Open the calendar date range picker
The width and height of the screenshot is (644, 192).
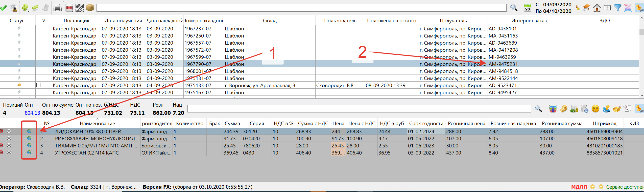(527, 8)
